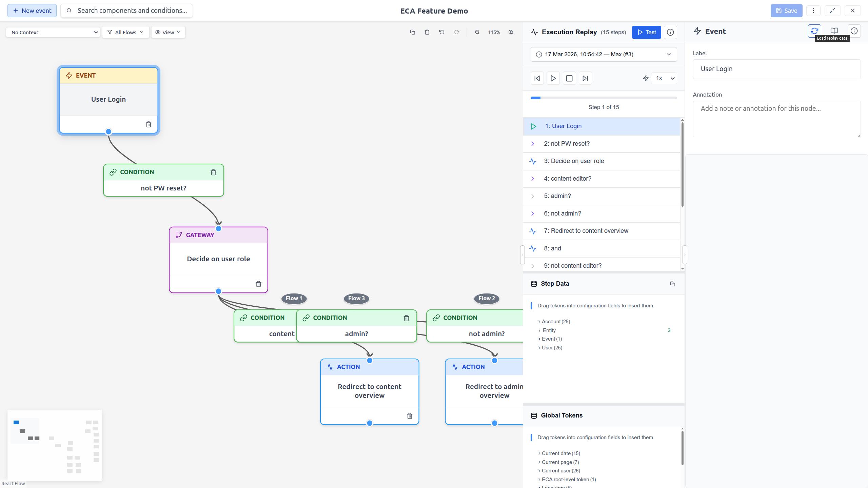868x488 pixels.
Task: Zoom in on the flow canvas
Action: (x=511, y=32)
